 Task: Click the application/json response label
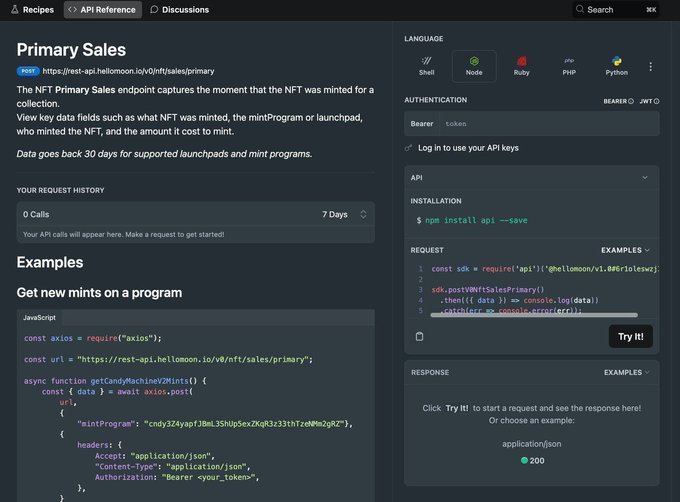tap(532, 444)
